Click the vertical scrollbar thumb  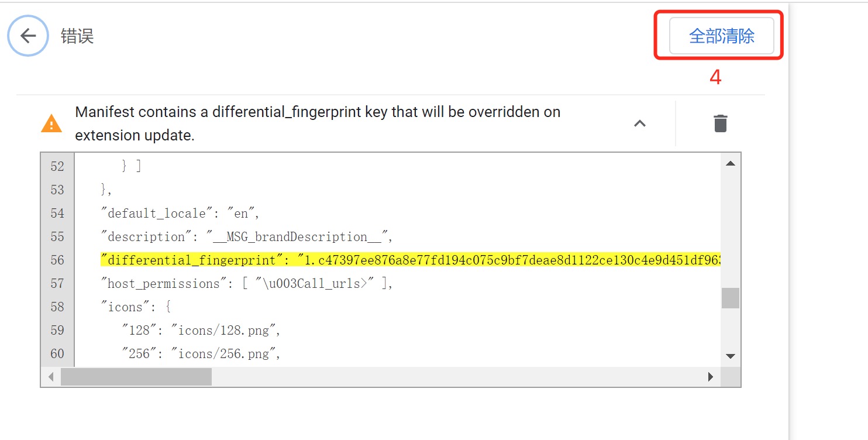click(x=730, y=298)
